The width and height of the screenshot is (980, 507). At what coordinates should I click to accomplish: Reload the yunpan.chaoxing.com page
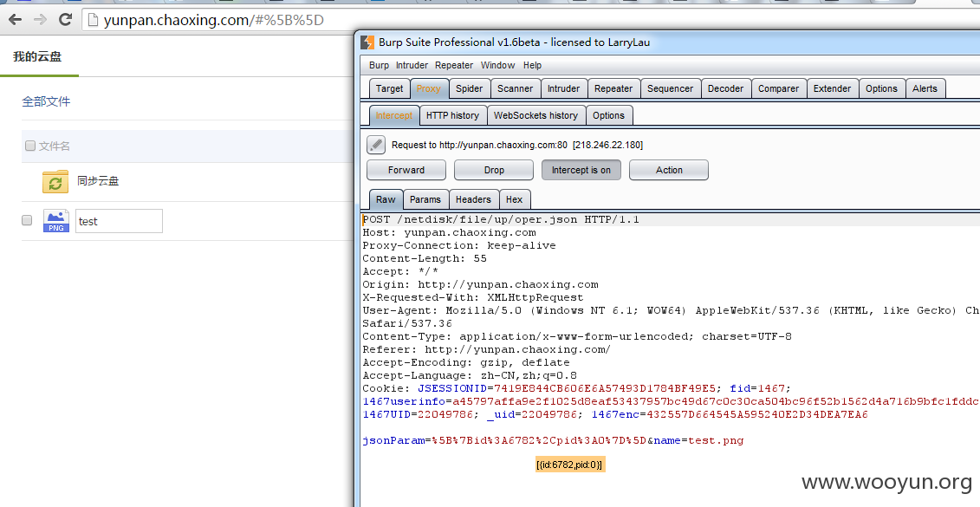click(x=65, y=19)
